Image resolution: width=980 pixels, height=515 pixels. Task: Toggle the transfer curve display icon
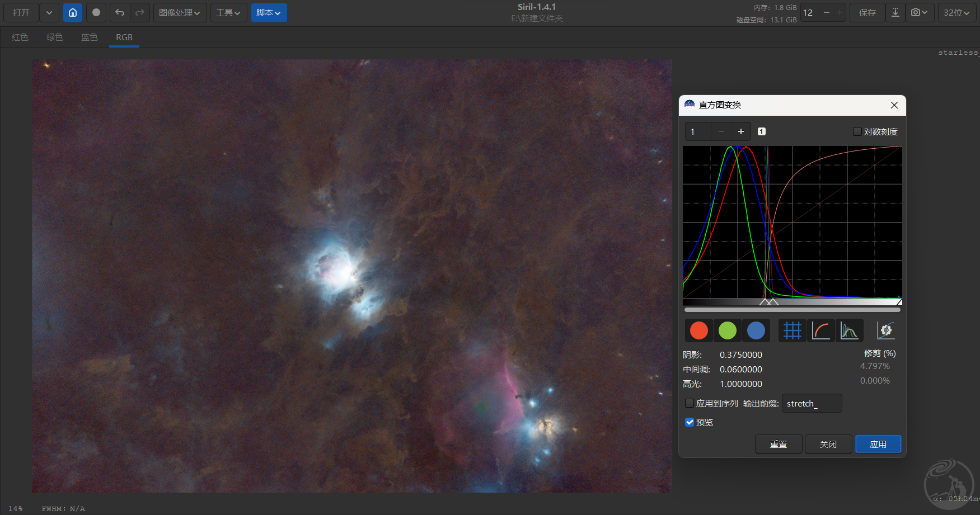click(820, 330)
